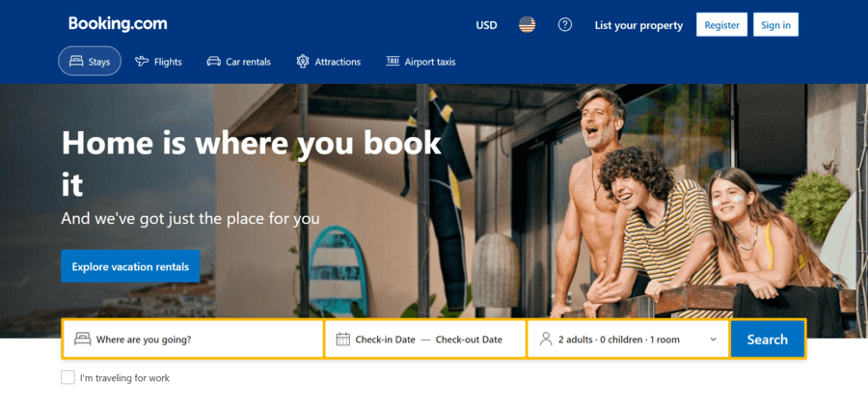Open the List your property link
Viewport: 868px width, 408px height.
tap(638, 25)
